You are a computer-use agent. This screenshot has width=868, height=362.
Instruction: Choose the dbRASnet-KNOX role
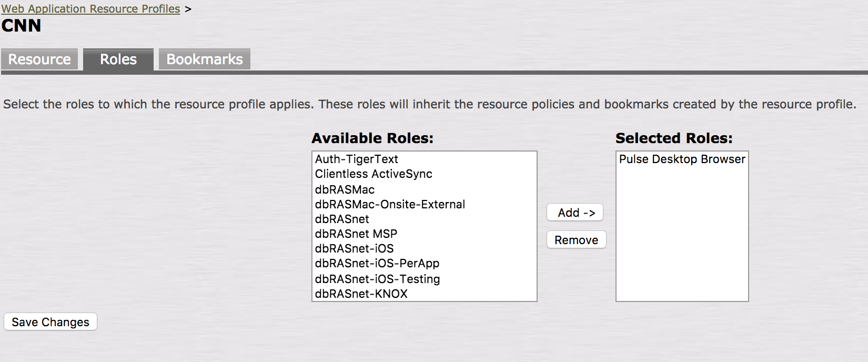point(361,294)
